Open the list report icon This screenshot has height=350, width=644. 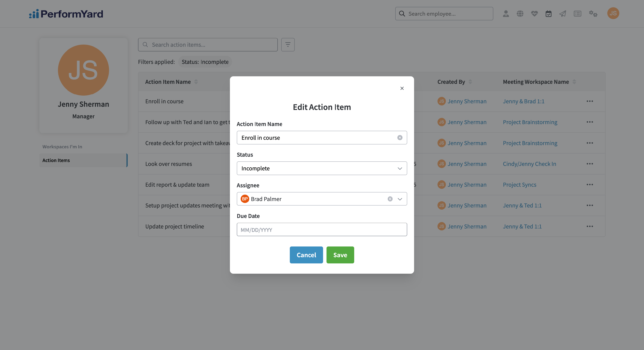(x=577, y=14)
